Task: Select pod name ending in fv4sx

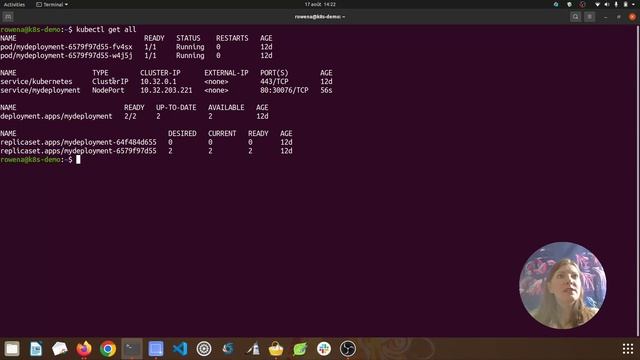Action: pos(66,47)
